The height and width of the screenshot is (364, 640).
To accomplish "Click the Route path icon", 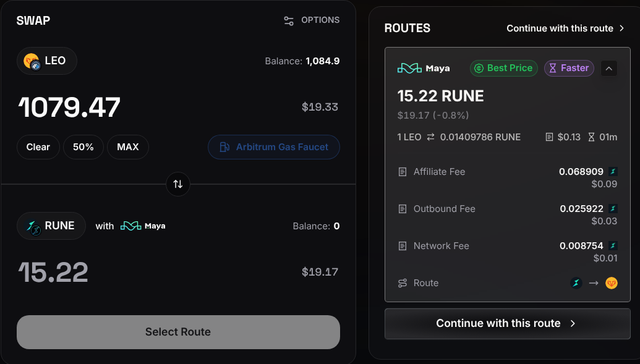I will point(403,283).
